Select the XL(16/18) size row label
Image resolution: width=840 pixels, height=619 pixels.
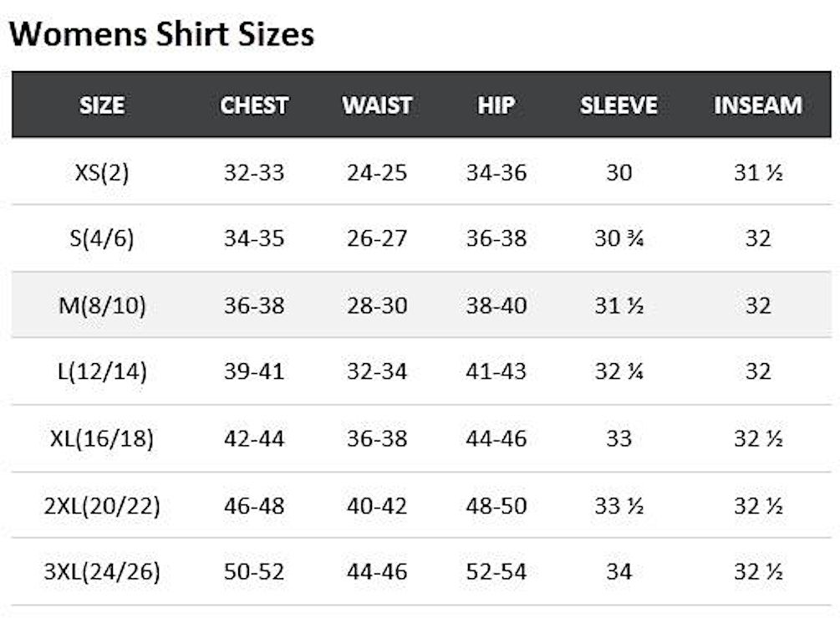pos(102,439)
